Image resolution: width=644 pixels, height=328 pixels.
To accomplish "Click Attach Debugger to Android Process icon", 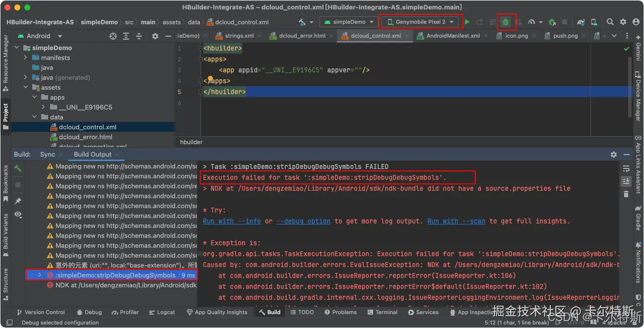I will (552, 22).
